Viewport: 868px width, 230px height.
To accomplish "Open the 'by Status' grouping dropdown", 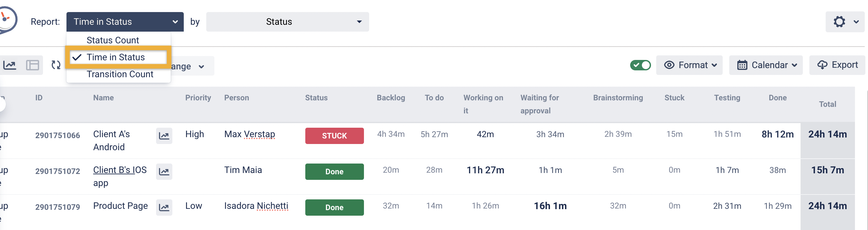I will tap(287, 22).
